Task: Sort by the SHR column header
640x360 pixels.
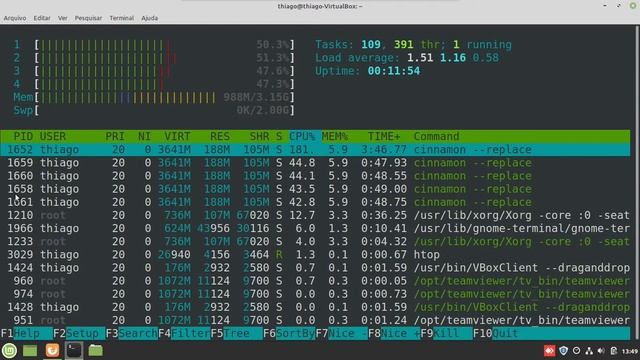Action: (x=260, y=136)
